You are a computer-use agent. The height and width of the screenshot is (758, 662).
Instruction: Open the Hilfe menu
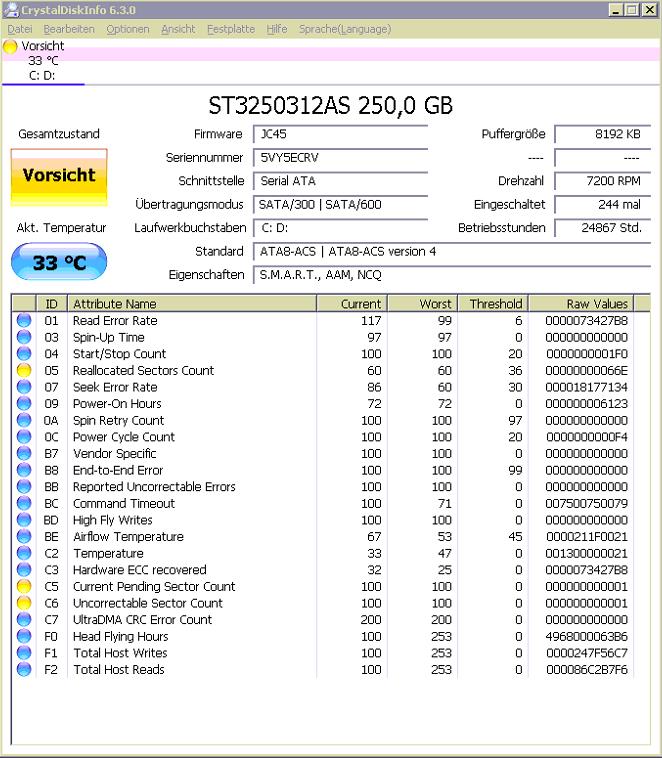click(277, 29)
